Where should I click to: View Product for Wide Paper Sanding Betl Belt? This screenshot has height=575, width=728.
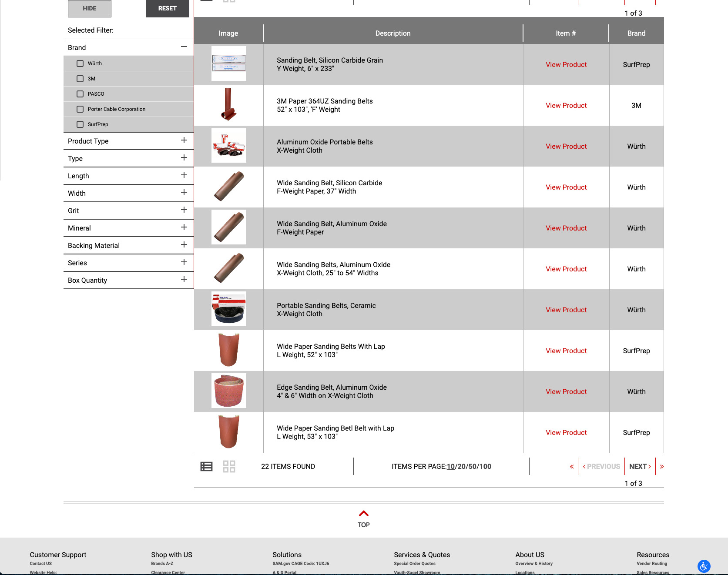[566, 432]
